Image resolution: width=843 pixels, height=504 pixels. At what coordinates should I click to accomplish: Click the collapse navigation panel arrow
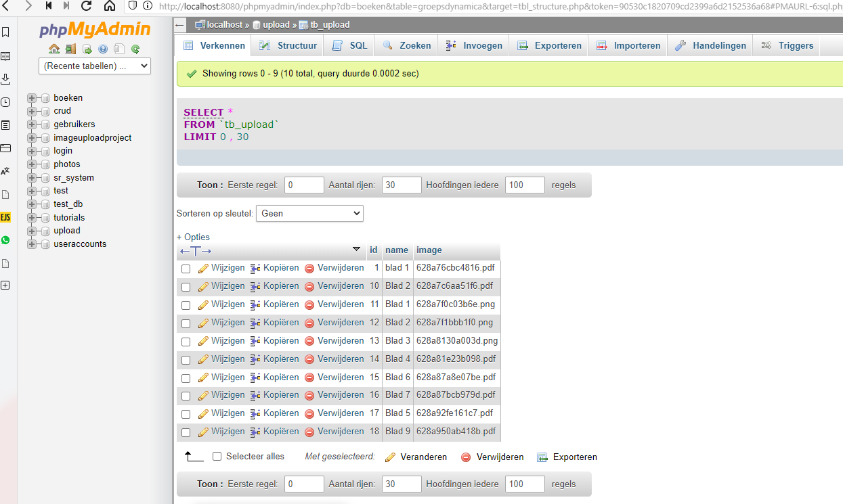point(180,25)
